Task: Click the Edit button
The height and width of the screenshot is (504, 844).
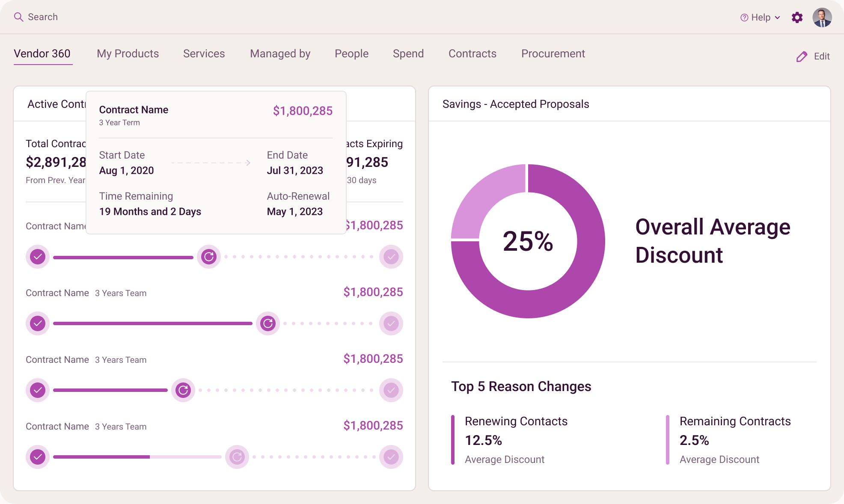Action: pos(813,56)
